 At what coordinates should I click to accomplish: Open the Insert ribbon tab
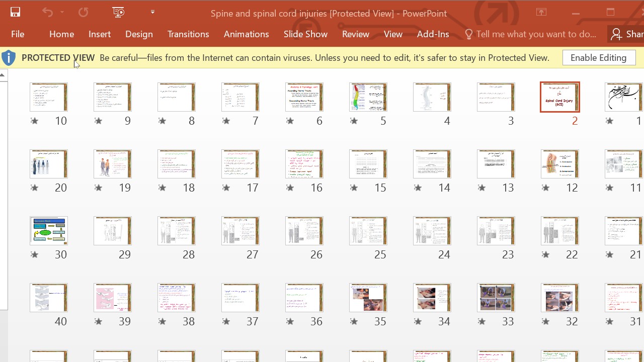[x=100, y=34]
